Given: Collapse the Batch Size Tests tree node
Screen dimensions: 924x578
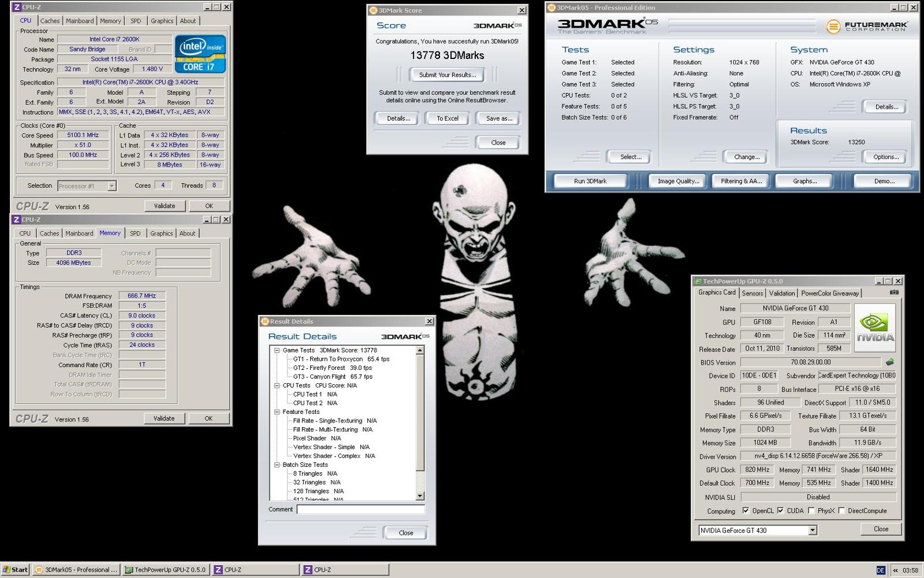Looking at the screenshot, I should (x=277, y=465).
